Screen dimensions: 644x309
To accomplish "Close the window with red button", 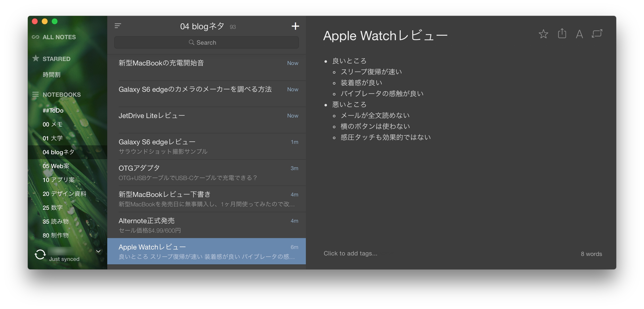I will pyautogui.click(x=35, y=22).
